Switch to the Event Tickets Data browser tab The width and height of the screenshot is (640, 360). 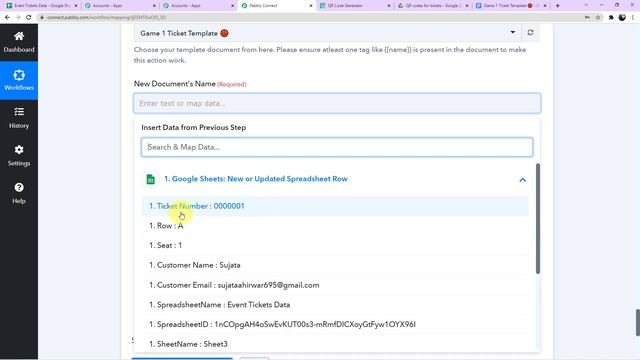[41, 6]
